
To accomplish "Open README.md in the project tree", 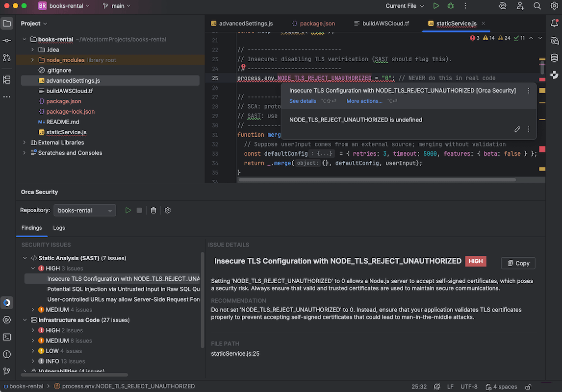I will point(62,122).
